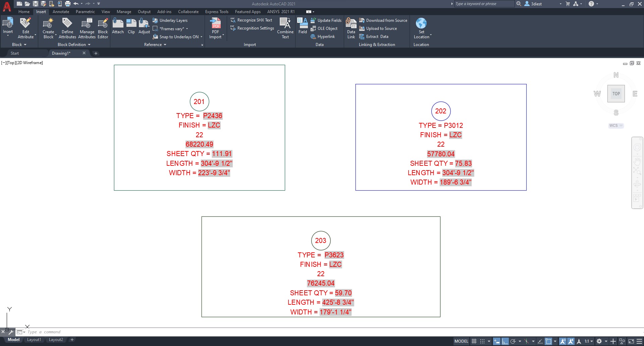Toggle Show annotation objects icon
The width and height of the screenshot is (644, 346).
pos(562,341)
